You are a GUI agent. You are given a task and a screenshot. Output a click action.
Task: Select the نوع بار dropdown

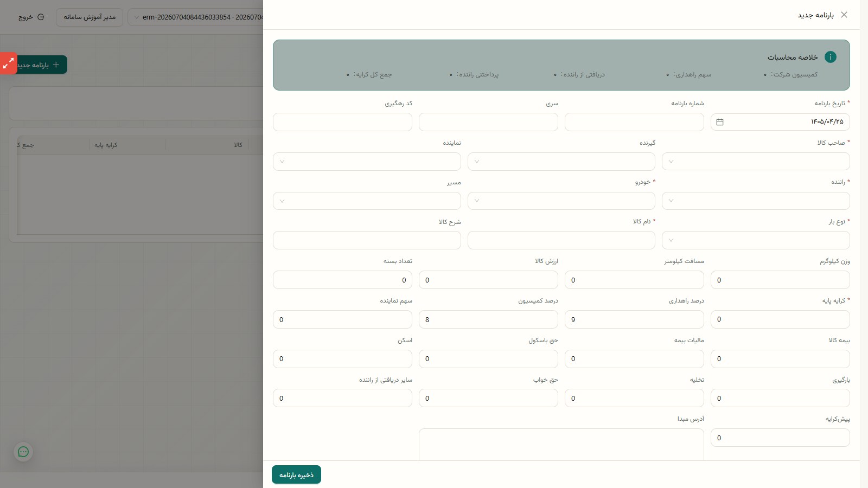(756, 240)
